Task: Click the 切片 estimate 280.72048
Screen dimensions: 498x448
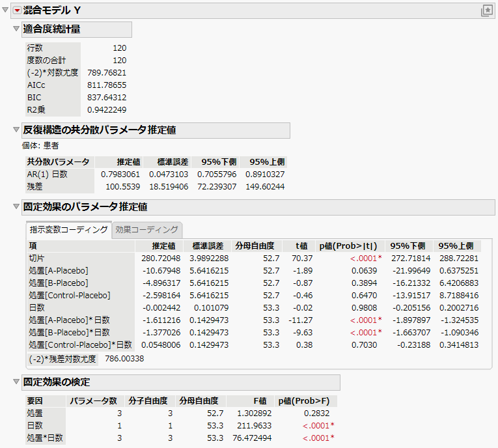Action: point(161,259)
